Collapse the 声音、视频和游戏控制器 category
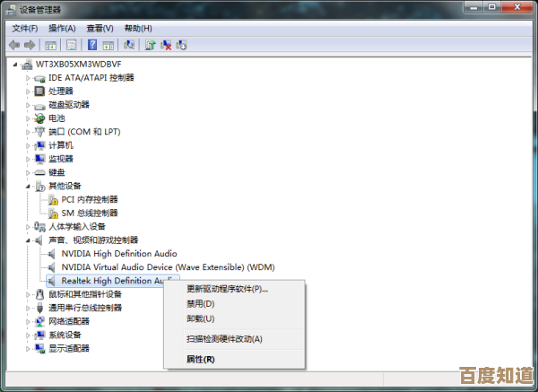Viewport: 538px width, 392px height. (x=28, y=240)
